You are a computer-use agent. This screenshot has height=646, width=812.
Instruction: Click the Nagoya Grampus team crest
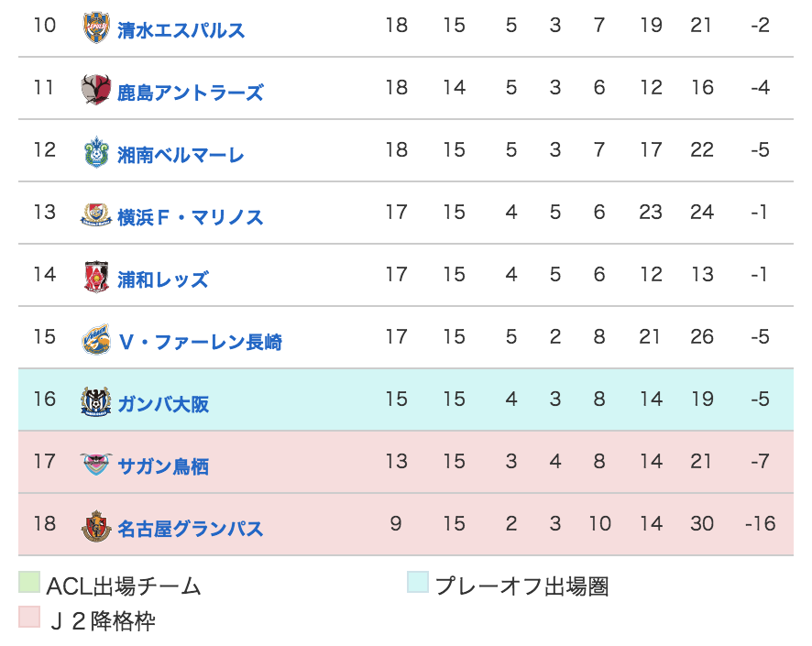pos(96,526)
